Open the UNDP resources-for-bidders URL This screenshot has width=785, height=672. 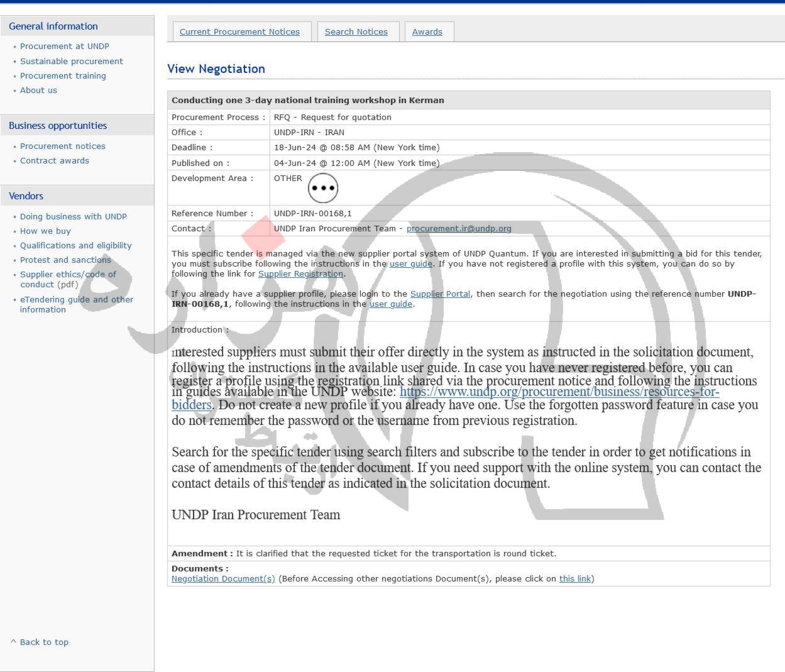pyautogui.click(x=559, y=392)
